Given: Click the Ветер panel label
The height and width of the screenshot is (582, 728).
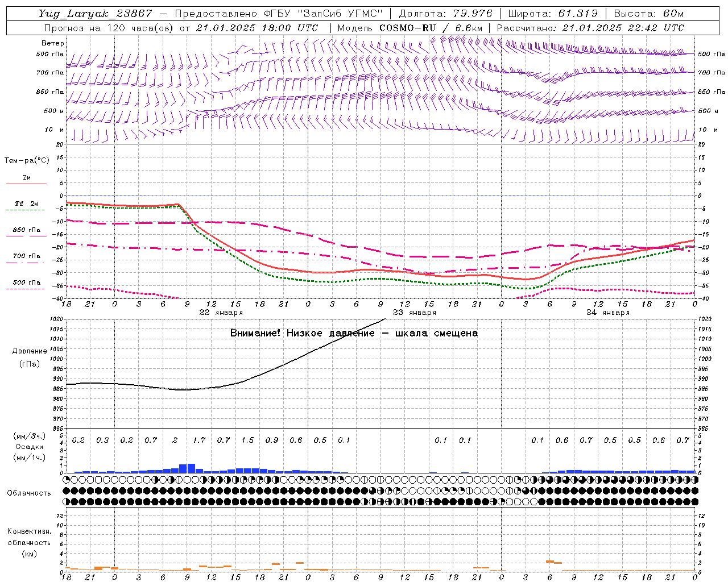Looking at the screenshot, I should pos(53,43).
